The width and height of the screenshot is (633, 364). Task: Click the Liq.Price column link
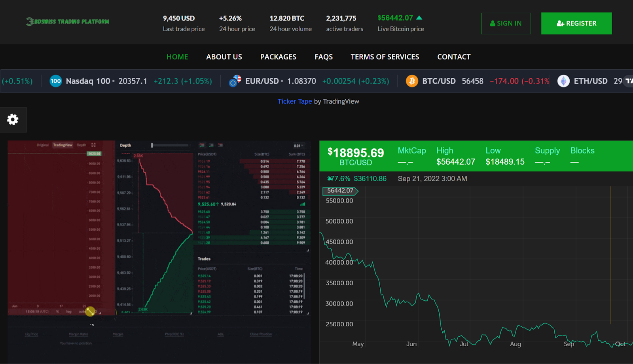(x=32, y=334)
